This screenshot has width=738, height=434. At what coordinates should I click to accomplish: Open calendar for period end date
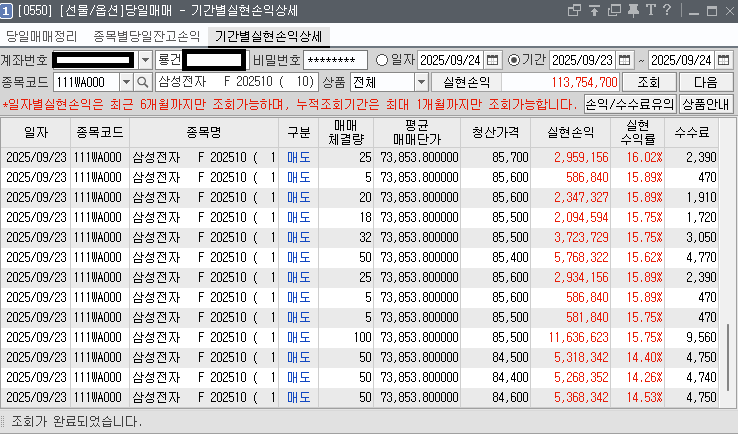coord(728,59)
